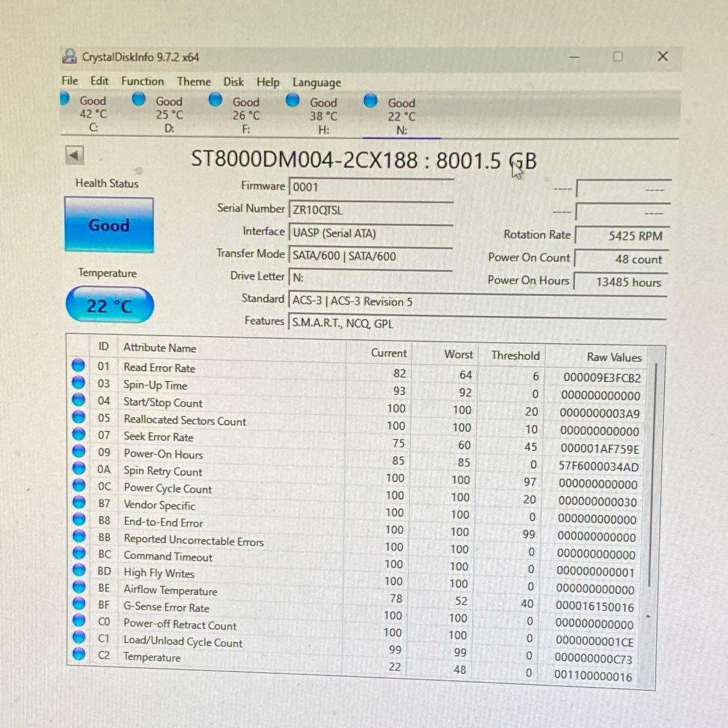Open the Disk selection menu
Screen dimensions: 728x728
tap(233, 82)
